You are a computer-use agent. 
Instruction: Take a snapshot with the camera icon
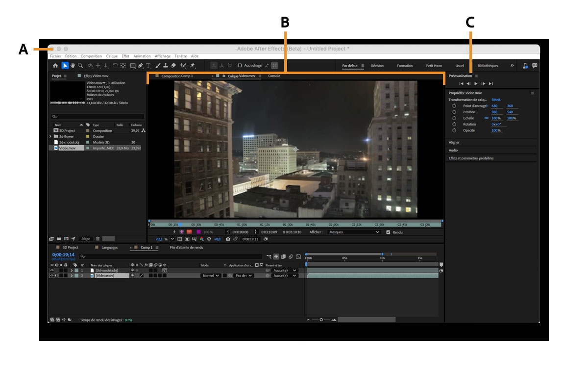pyautogui.click(x=228, y=239)
